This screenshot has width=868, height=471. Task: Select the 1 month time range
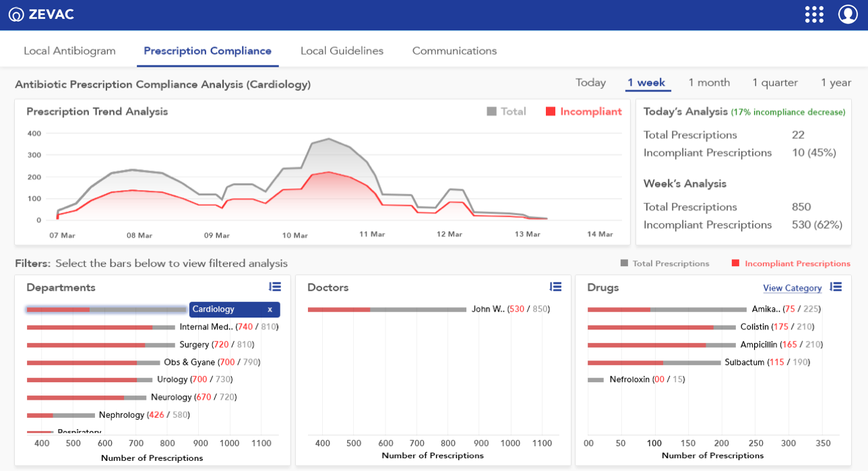click(709, 83)
